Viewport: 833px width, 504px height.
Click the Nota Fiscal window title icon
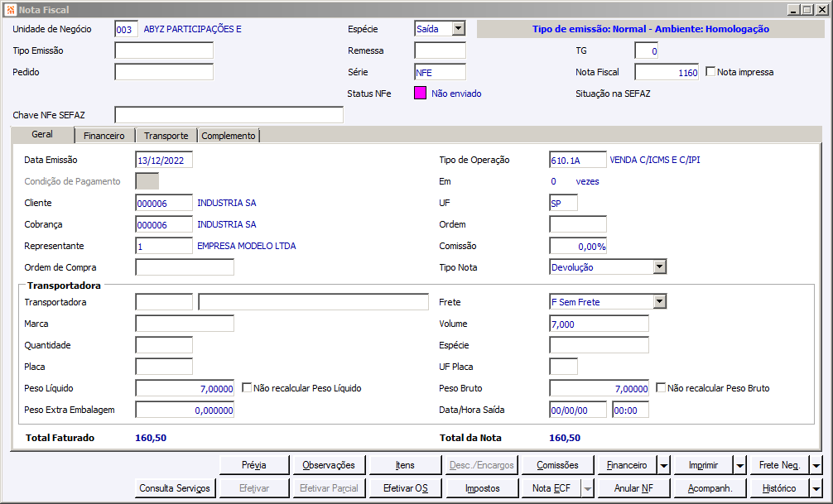click(x=11, y=10)
